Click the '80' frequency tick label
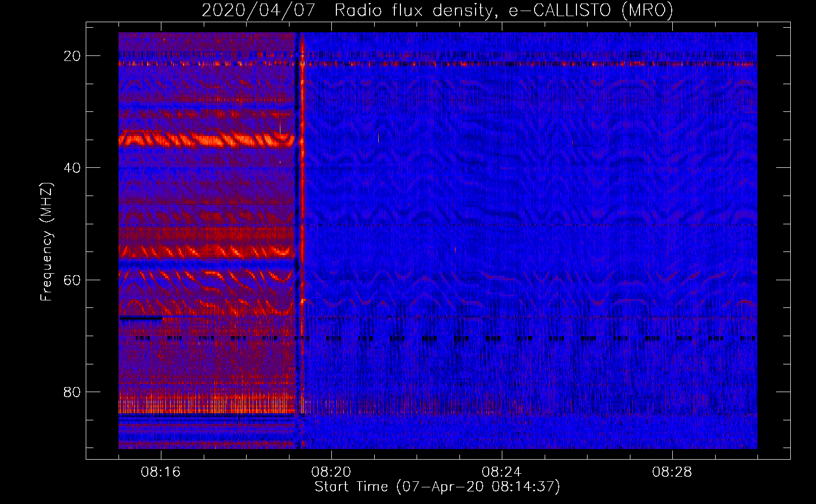 pos(72,392)
